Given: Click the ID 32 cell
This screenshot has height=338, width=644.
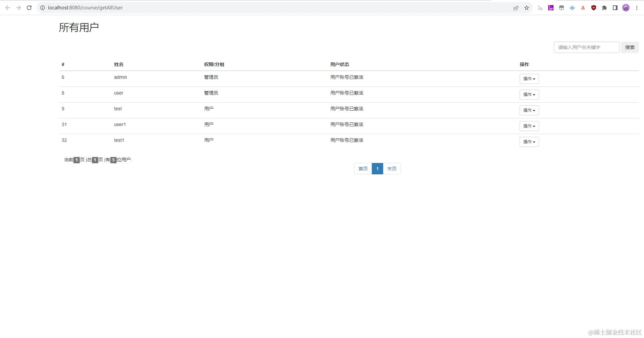Looking at the screenshot, I should 64,140.
